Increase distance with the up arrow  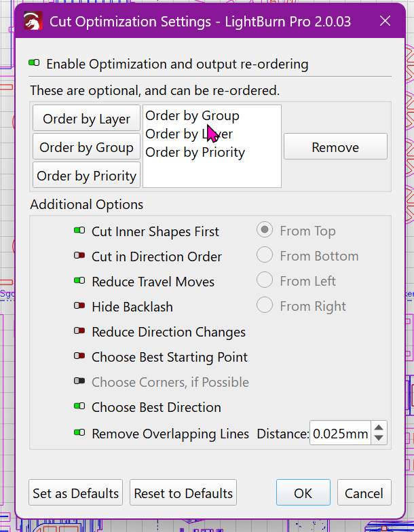tap(379, 428)
